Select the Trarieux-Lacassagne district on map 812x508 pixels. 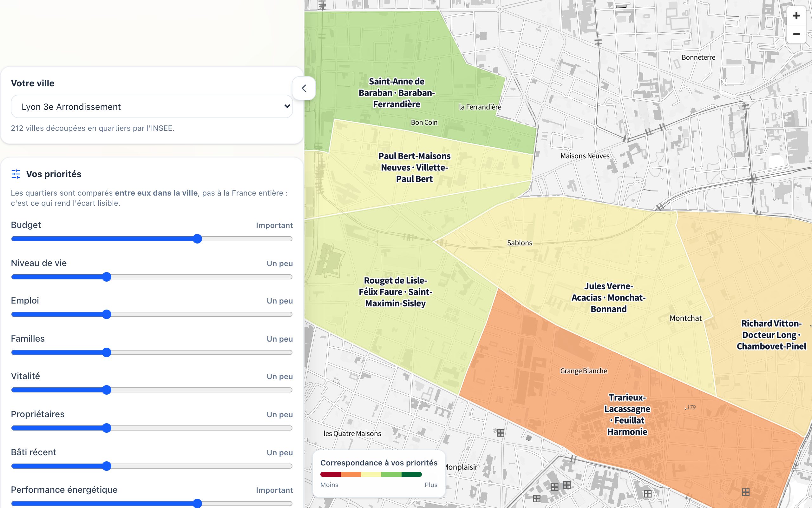[x=627, y=414]
